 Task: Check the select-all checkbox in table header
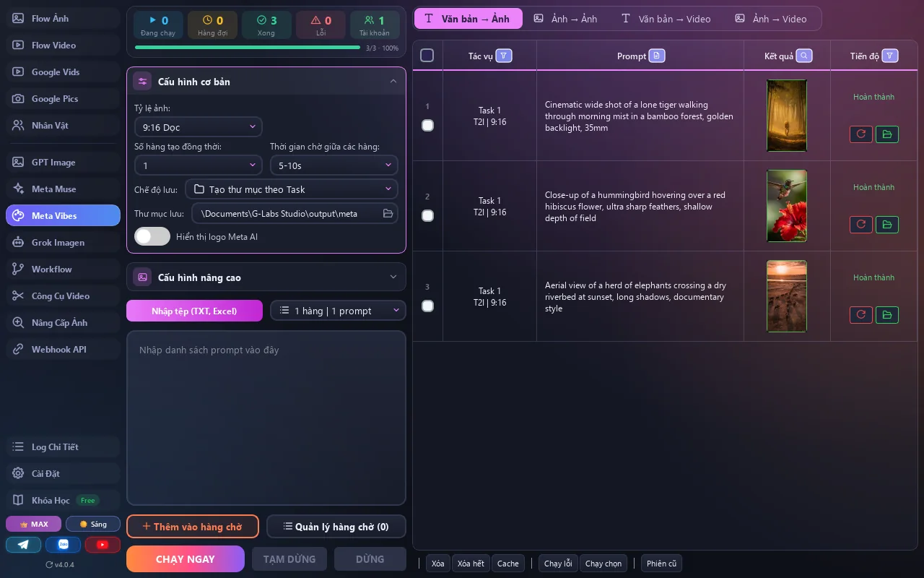pos(427,56)
